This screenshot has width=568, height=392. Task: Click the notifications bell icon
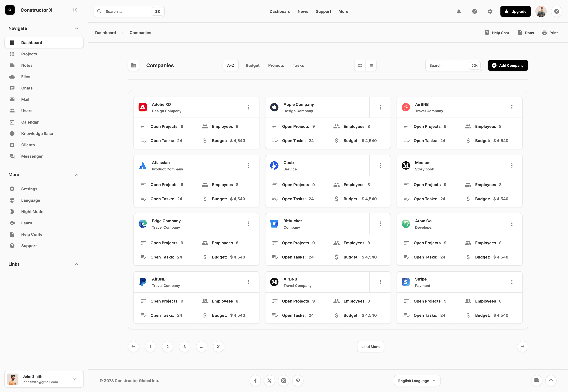pos(459,11)
